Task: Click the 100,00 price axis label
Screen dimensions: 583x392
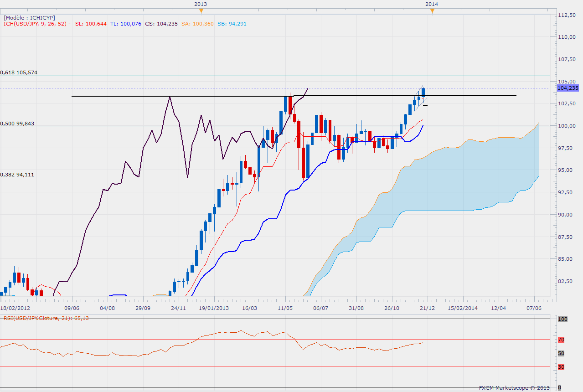Action: [x=566, y=126]
